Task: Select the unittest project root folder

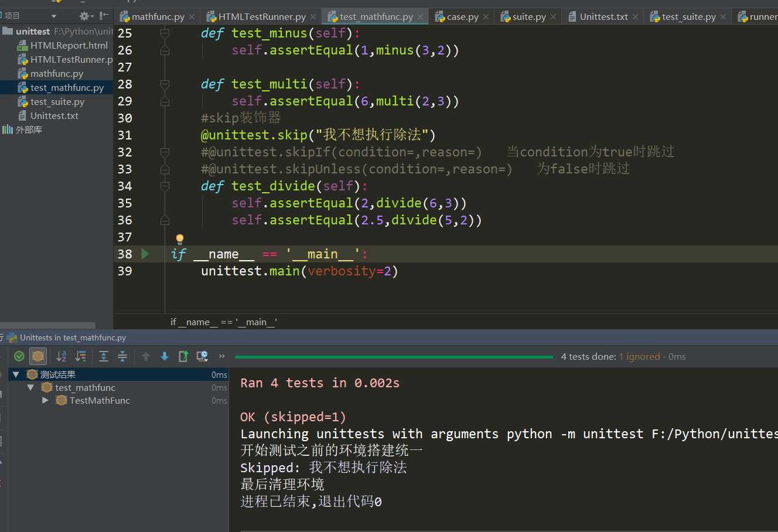Action: [x=33, y=31]
